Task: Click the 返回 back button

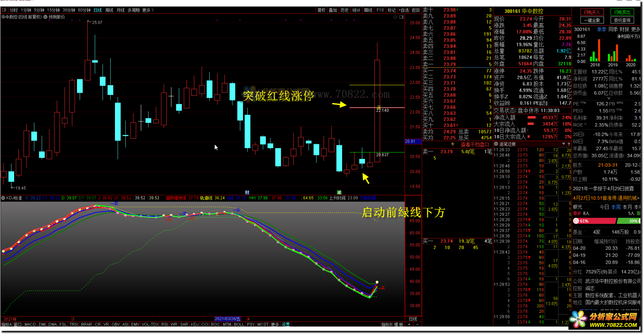Action: click(x=415, y=10)
